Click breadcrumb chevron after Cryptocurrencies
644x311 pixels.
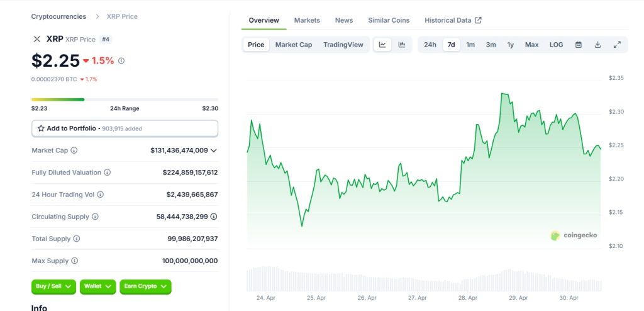tap(97, 16)
